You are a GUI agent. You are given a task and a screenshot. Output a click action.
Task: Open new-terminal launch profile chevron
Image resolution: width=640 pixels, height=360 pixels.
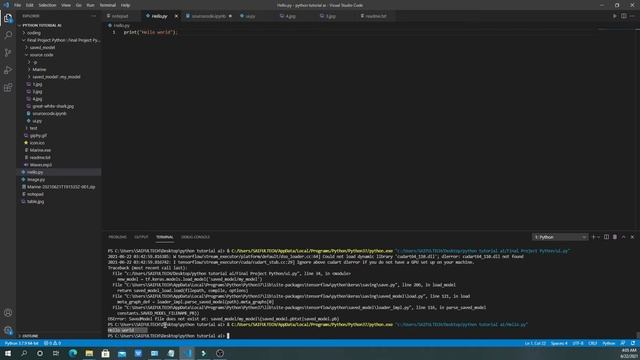pos(599,237)
